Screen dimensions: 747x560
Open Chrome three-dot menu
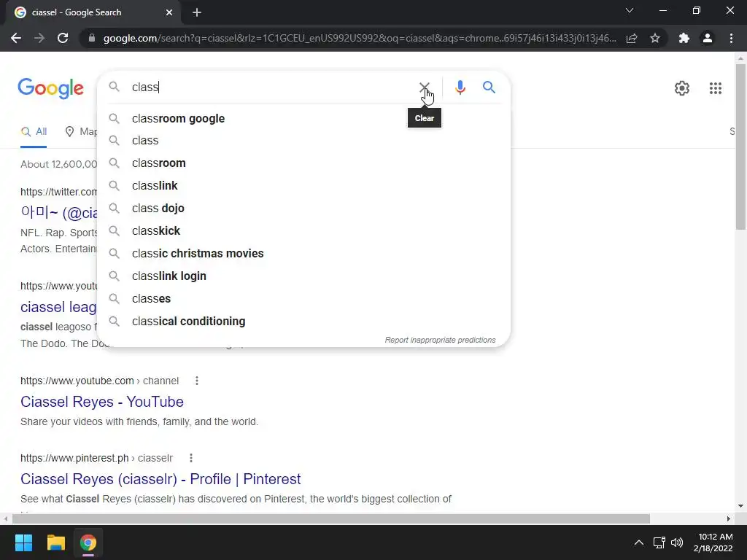[x=731, y=38]
